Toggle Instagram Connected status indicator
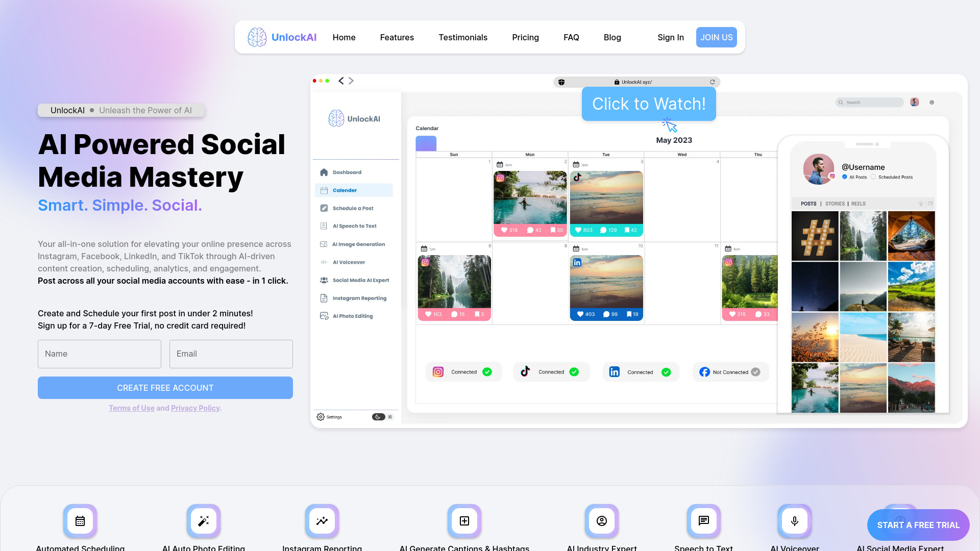Screen dimensions: 980x551 pyautogui.click(x=486, y=372)
